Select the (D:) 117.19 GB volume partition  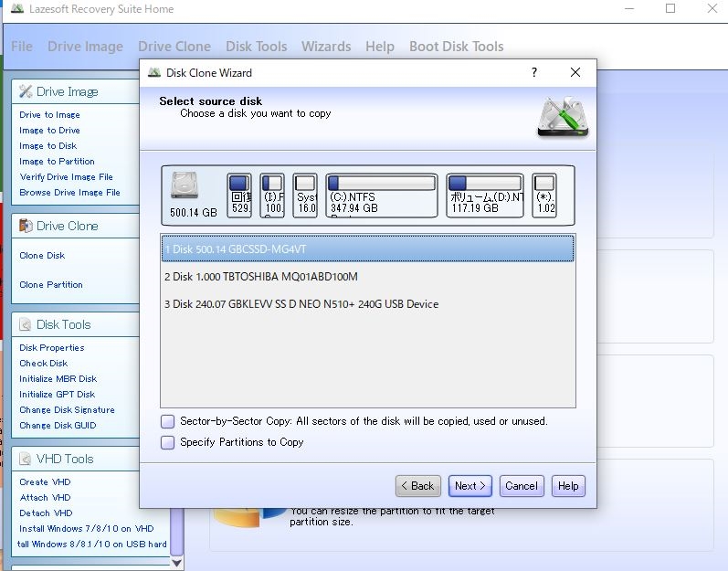click(x=485, y=196)
